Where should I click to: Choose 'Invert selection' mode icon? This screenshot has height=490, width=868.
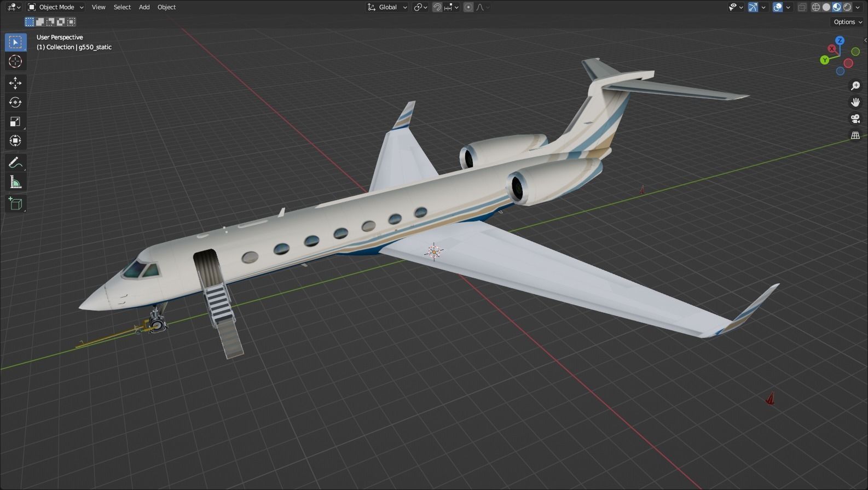pyautogui.click(x=61, y=22)
